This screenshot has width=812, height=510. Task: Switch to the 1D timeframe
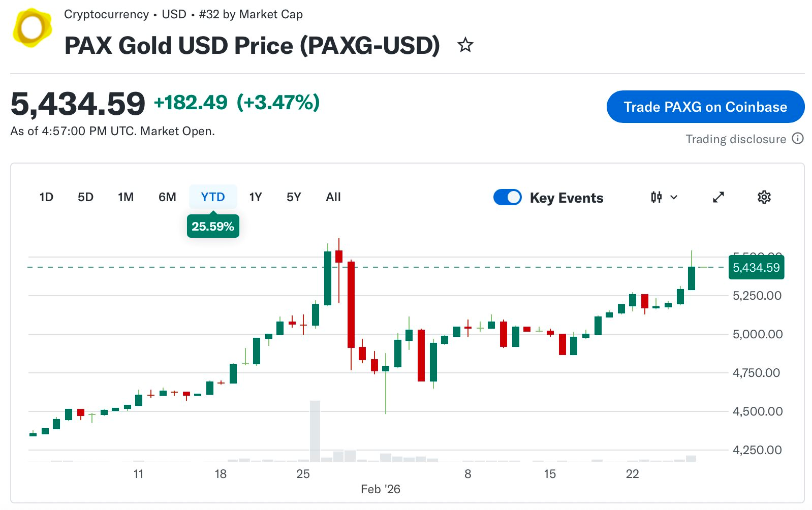tap(46, 197)
